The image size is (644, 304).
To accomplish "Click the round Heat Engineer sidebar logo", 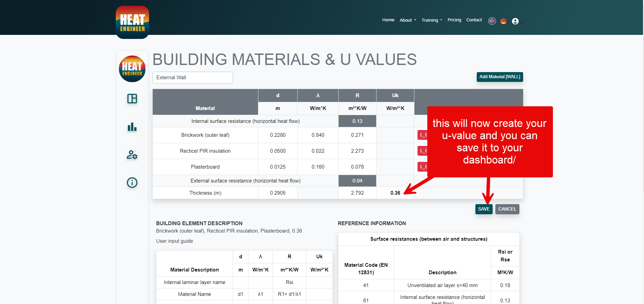I will [x=132, y=69].
